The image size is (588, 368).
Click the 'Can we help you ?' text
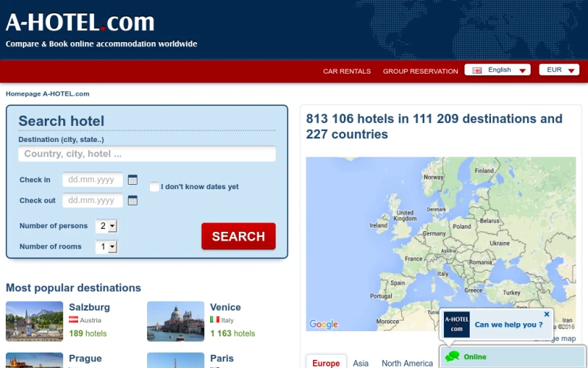click(x=509, y=325)
